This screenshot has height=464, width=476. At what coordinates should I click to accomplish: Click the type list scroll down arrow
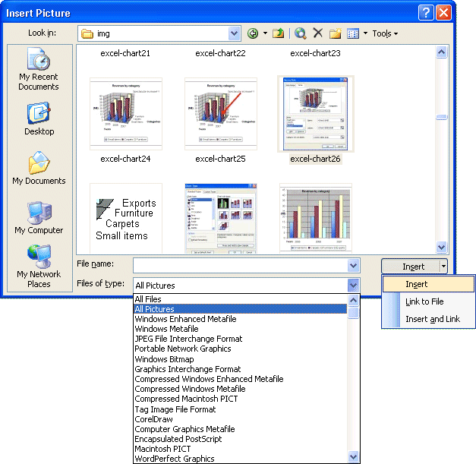(x=353, y=456)
